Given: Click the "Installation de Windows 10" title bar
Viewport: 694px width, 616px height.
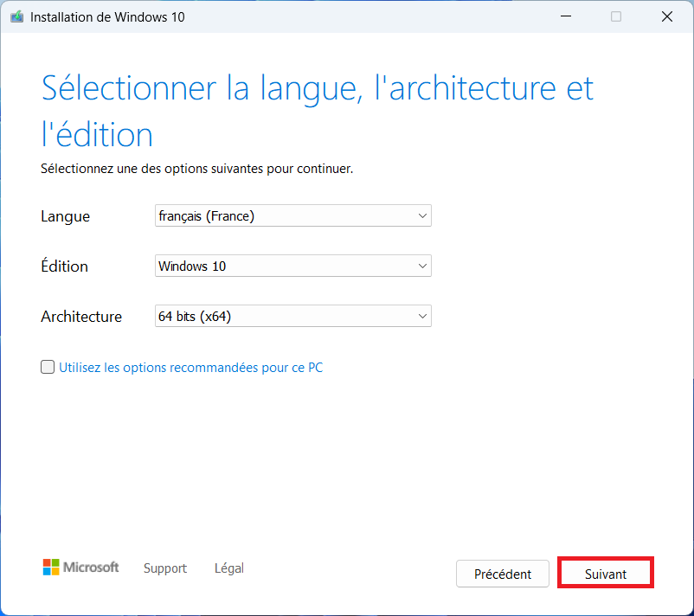Looking at the screenshot, I should click(106, 16).
